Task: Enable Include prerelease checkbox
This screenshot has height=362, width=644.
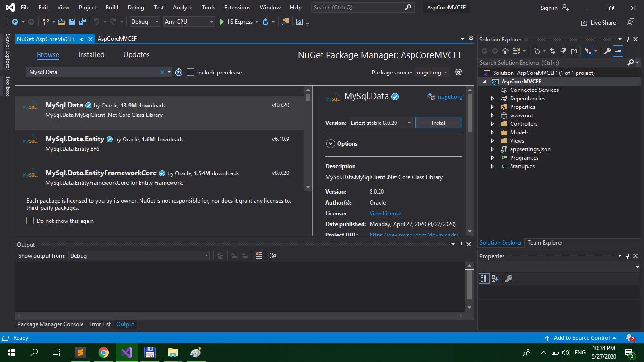Action: click(x=190, y=72)
